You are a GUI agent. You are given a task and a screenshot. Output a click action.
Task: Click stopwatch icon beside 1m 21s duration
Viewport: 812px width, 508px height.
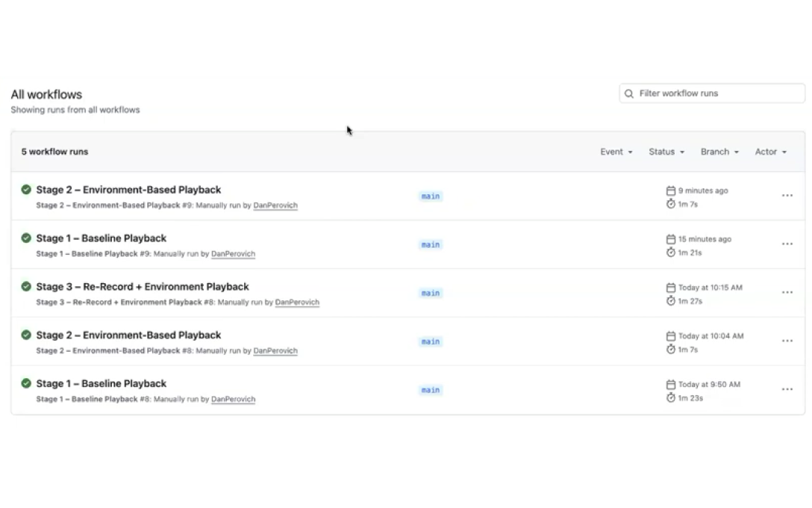coord(671,253)
